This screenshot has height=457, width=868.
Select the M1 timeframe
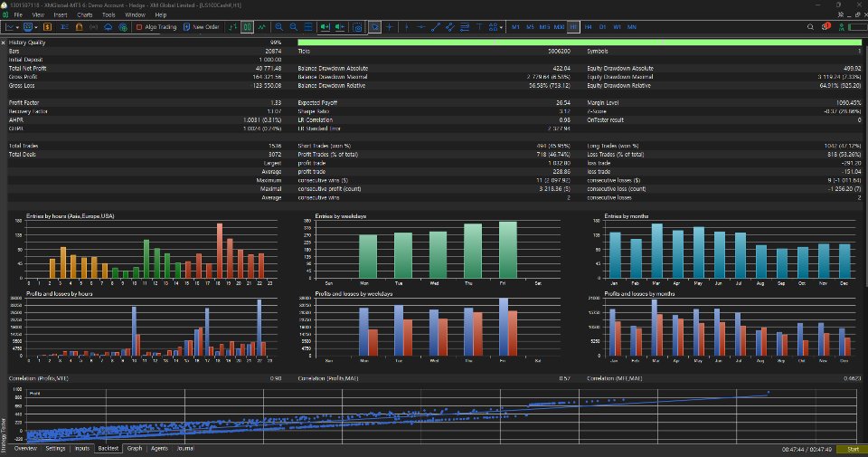click(515, 26)
